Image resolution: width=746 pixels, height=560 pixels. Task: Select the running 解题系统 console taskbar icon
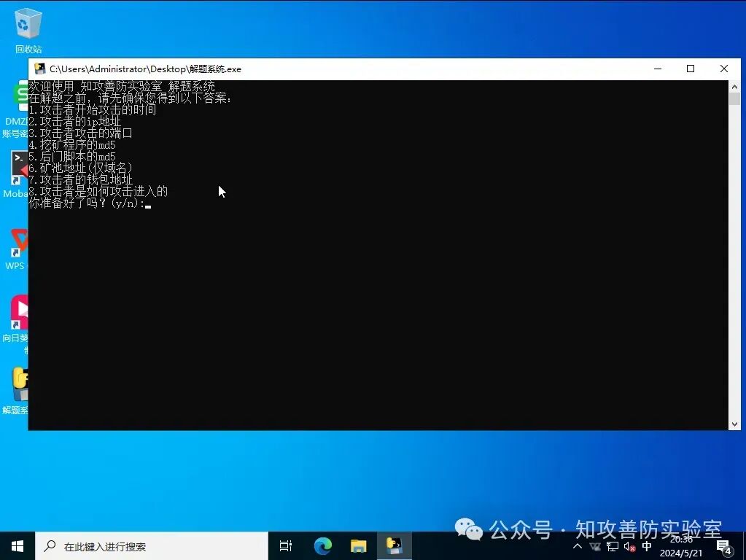394,546
